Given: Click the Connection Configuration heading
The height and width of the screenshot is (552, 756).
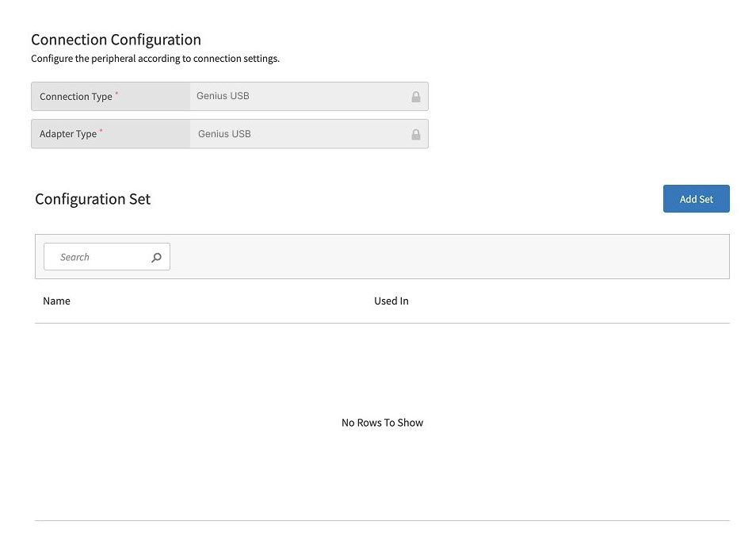Looking at the screenshot, I should tap(116, 39).
